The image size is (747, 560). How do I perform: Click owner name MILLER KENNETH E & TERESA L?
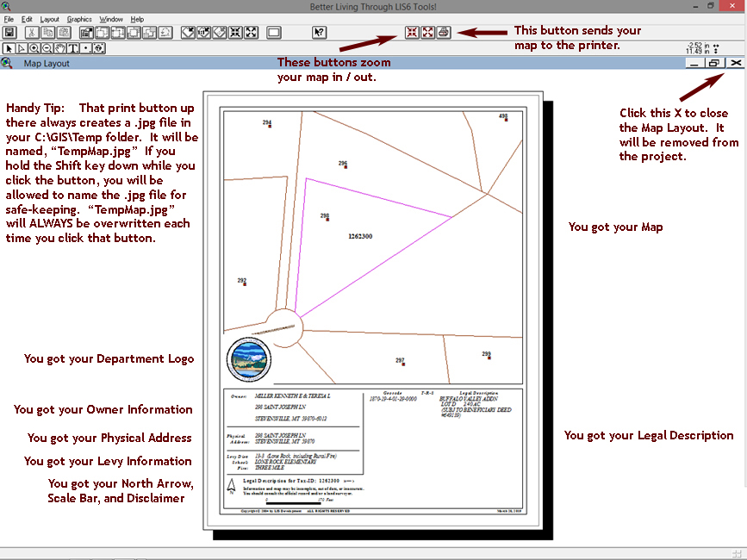pyautogui.click(x=292, y=395)
